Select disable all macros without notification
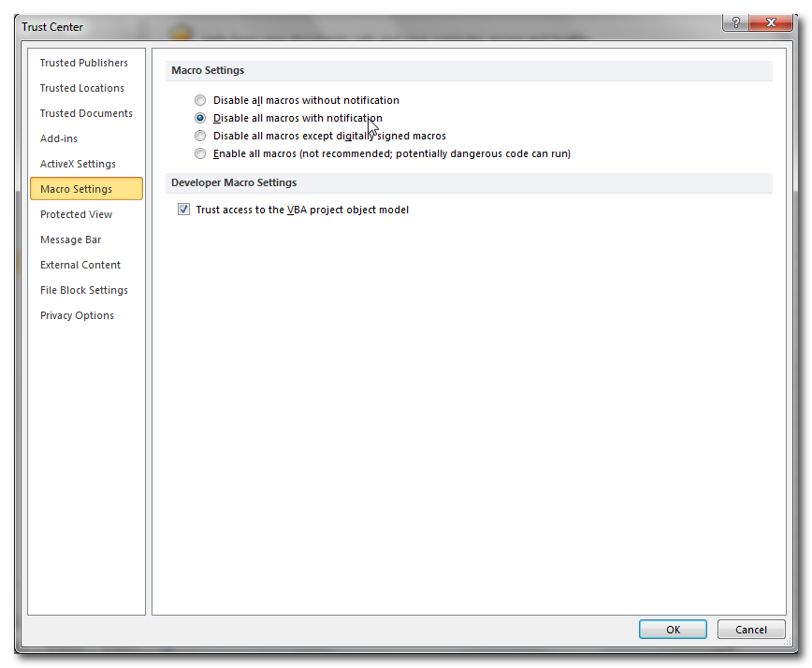812x668 pixels. point(200,100)
